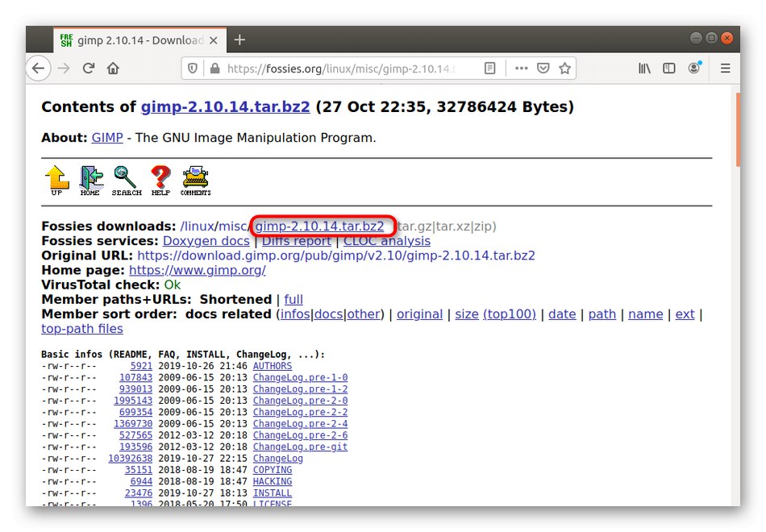Open the Firefox hamburger menu
This screenshot has height=532, width=766.
click(x=726, y=69)
